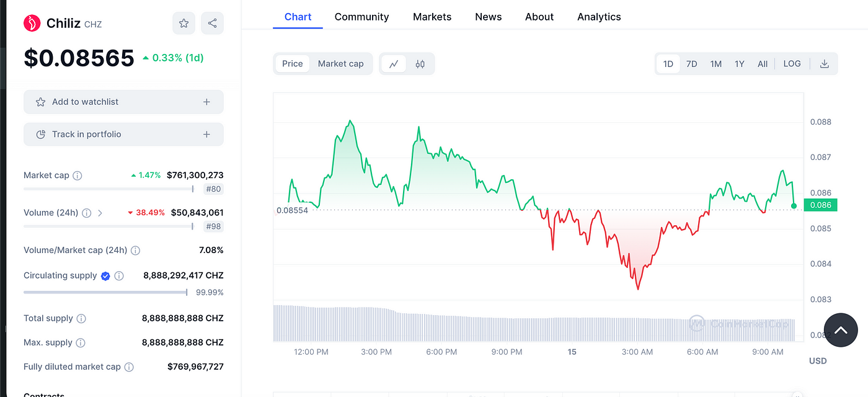The height and width of the screenshot is (397, 868).
Task: Show Circulating supply info icon
Action: pos(119,276)
